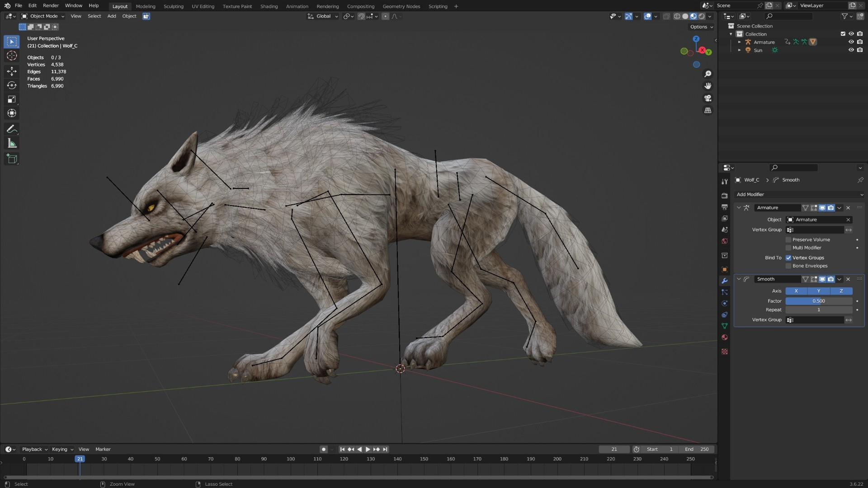Viewport: 868px width, 488px height.
Task: Click the Options button in viewport
Action: [701, 27]
